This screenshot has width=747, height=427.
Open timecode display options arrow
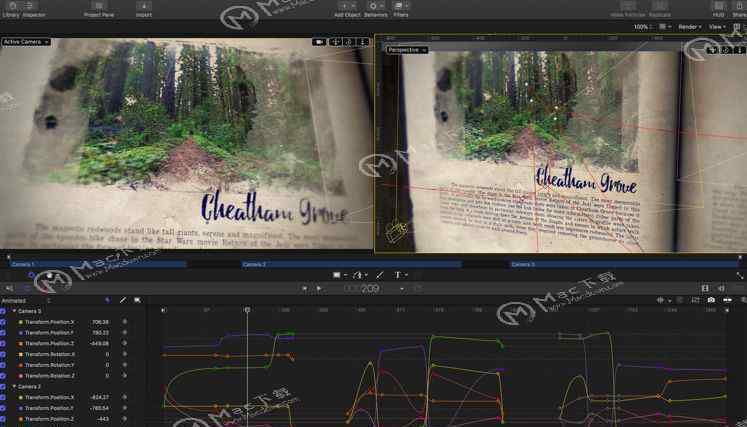(402, 289)
